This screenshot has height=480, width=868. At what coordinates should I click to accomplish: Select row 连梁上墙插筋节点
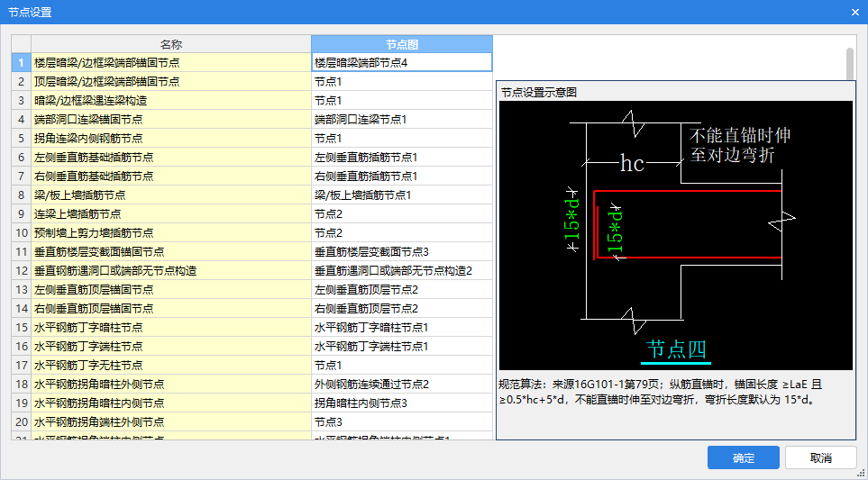pos(171,214)
